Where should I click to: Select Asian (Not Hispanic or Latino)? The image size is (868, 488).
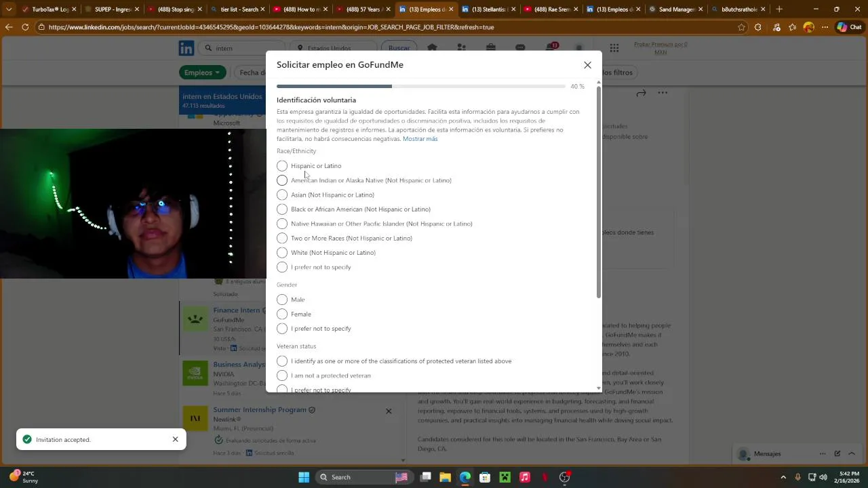click(x=282, y=195)
